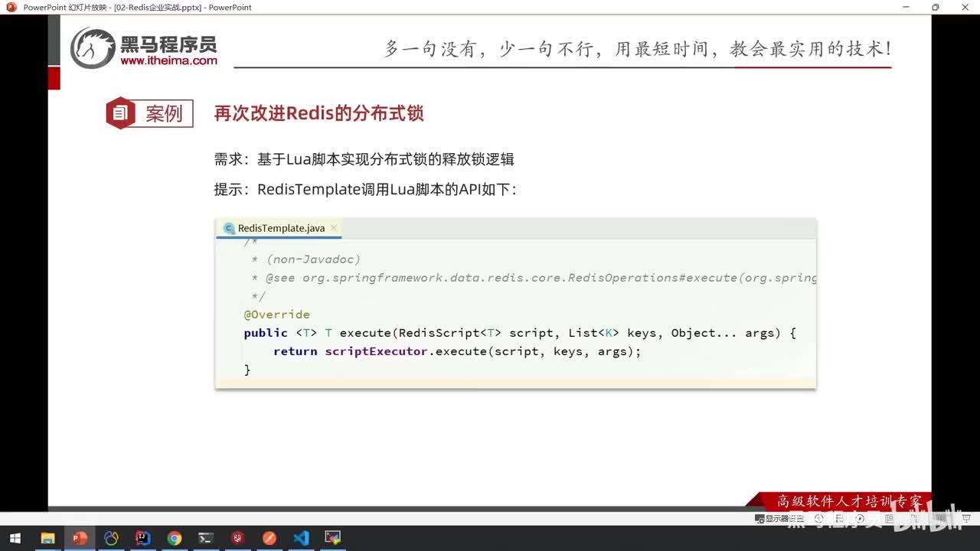Open the red app icon left of the orange one

238,538
